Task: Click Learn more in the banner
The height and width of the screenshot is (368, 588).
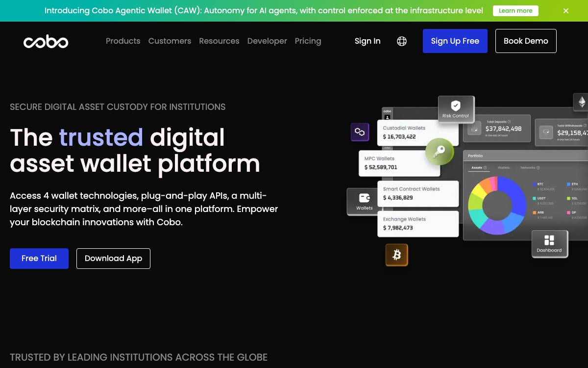Action: coord(515,11)
